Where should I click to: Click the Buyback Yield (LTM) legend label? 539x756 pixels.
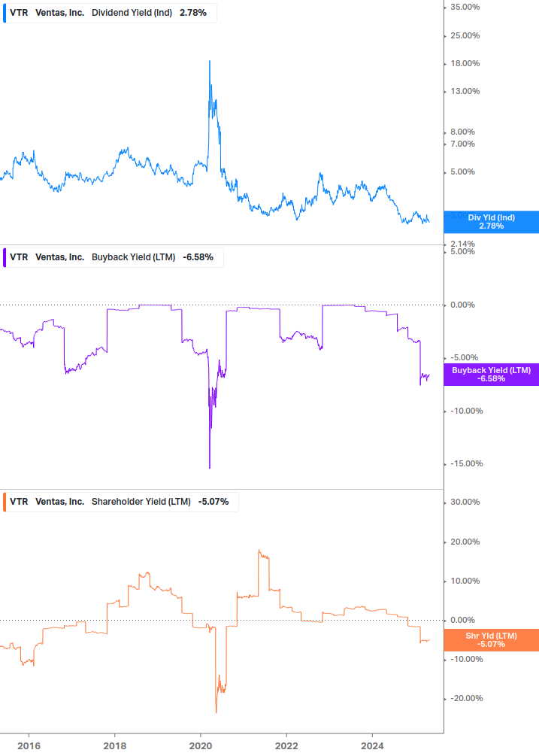[133, 257]
